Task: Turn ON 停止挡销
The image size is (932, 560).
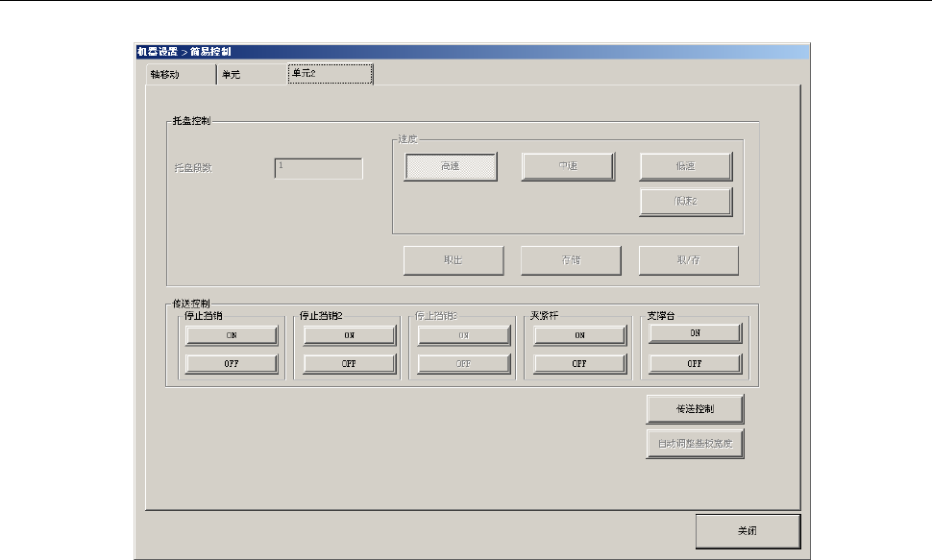Action: click(232, 335)
